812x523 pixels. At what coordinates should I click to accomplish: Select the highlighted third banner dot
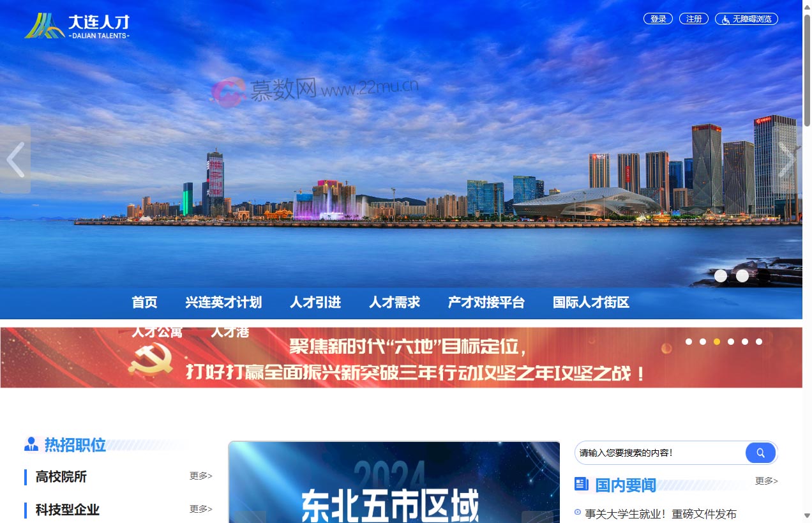(717, 342)
